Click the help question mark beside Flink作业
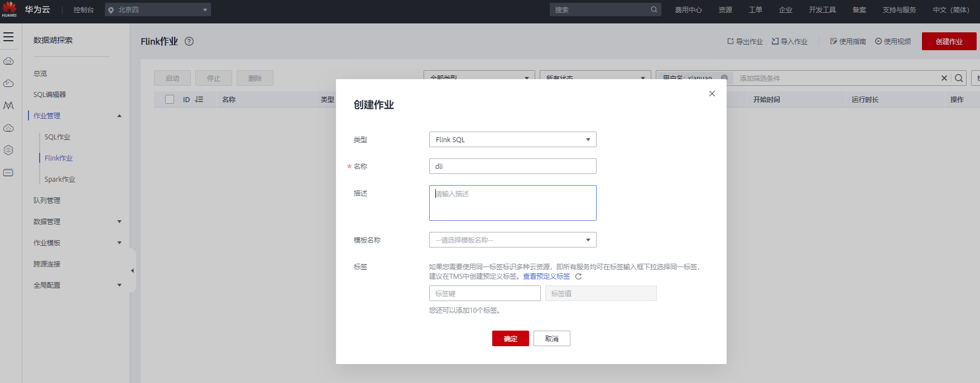 click(x=189, y=41)
